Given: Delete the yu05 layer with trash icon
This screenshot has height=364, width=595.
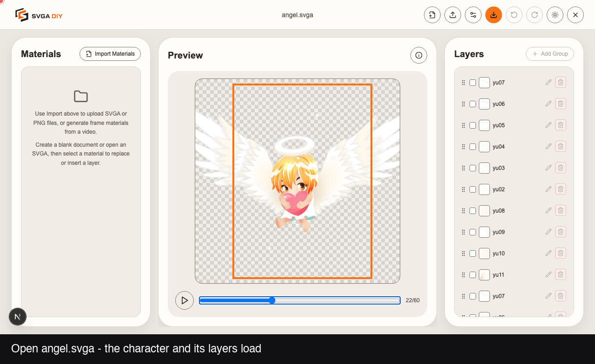Looking at the screenshot, I should (x=561, y=125).
